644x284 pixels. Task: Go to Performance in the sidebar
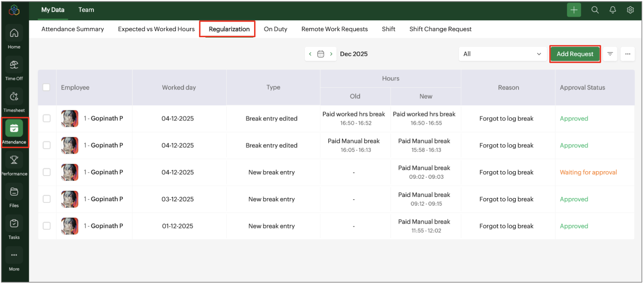(x=14, y=160)
